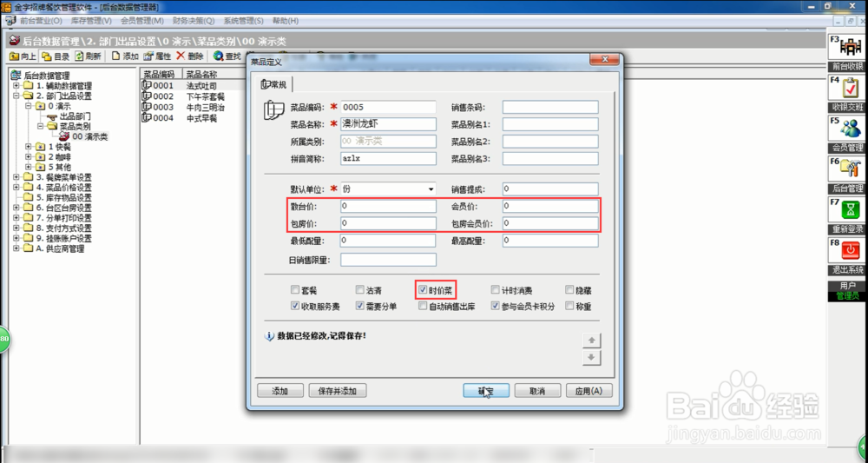Screen dimensions: 868x463
Task: Click the 向上 (up) toolbar icon
Action: tap(23, 56)
